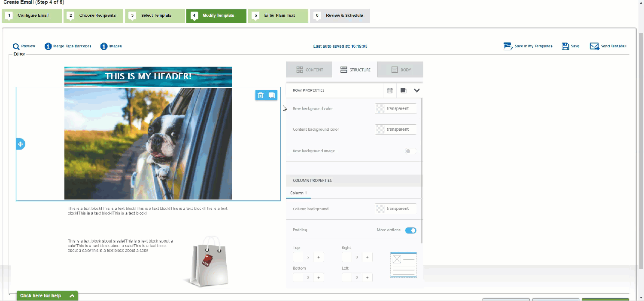Open the Body tab
The width and height of the screenshot is (644, 301).
(x=401, y=70)
